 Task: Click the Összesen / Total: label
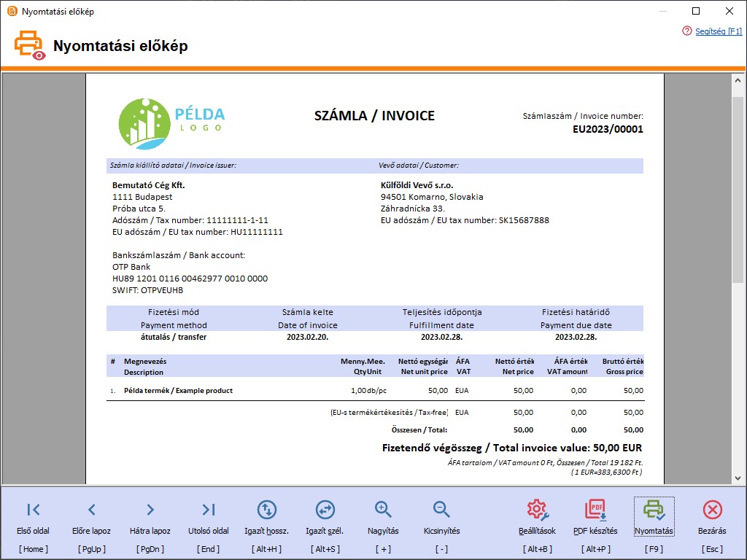click(419, 430)
